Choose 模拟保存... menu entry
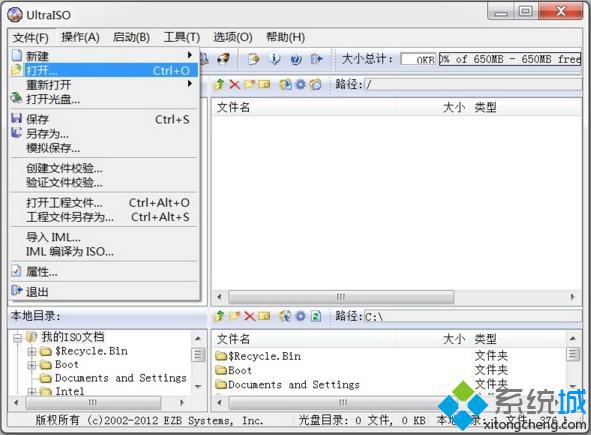 point(104,148)
